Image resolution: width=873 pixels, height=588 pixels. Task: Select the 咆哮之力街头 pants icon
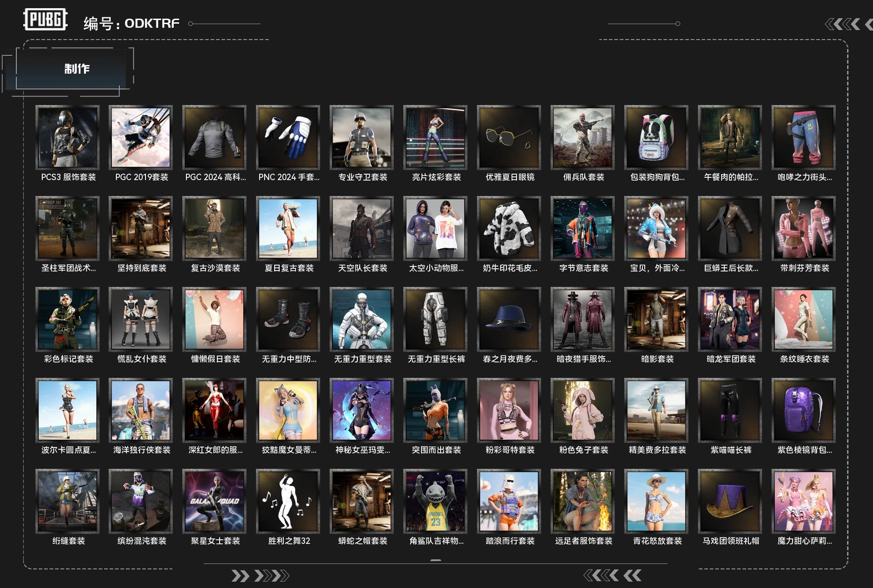tap(804, 137)
